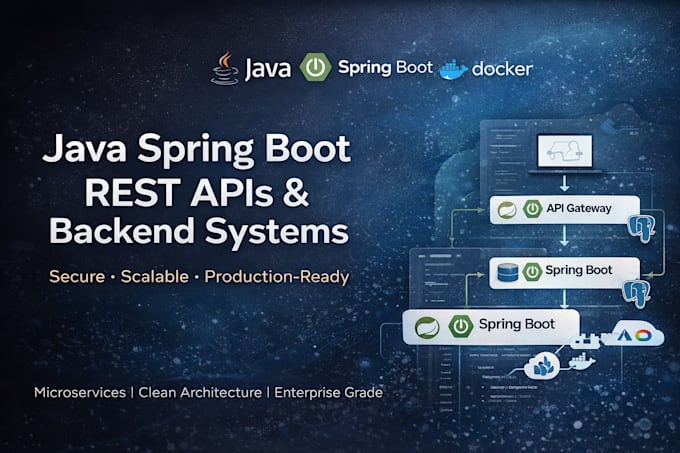
Task: Click the white Docker whale beside buildings cloud
Action: click(581, 362)
